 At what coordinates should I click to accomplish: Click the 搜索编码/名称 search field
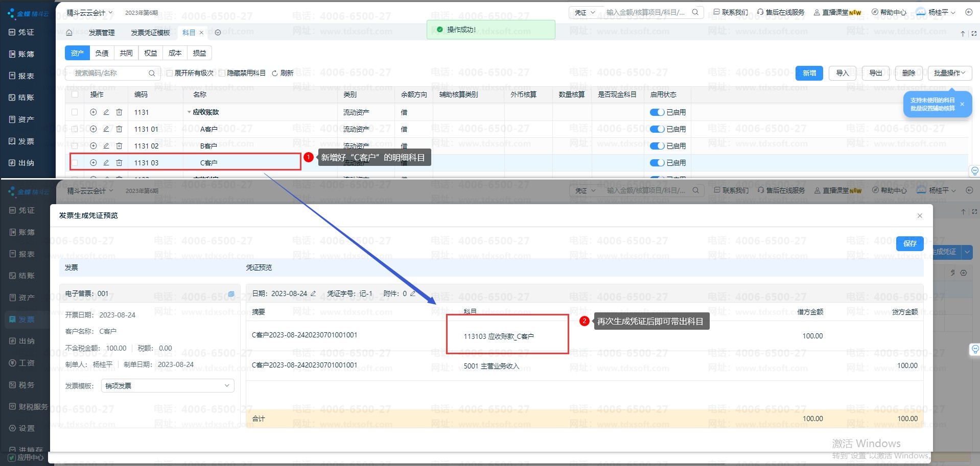110,73
